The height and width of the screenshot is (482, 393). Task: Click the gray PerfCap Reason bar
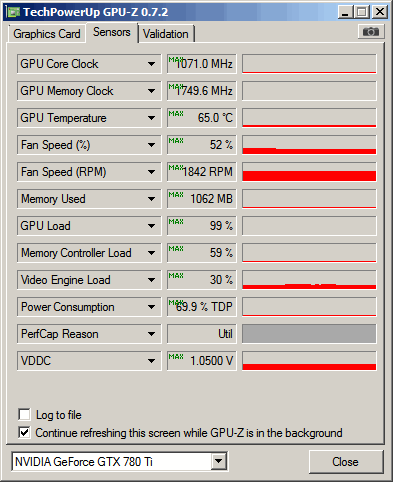(309, 334)
